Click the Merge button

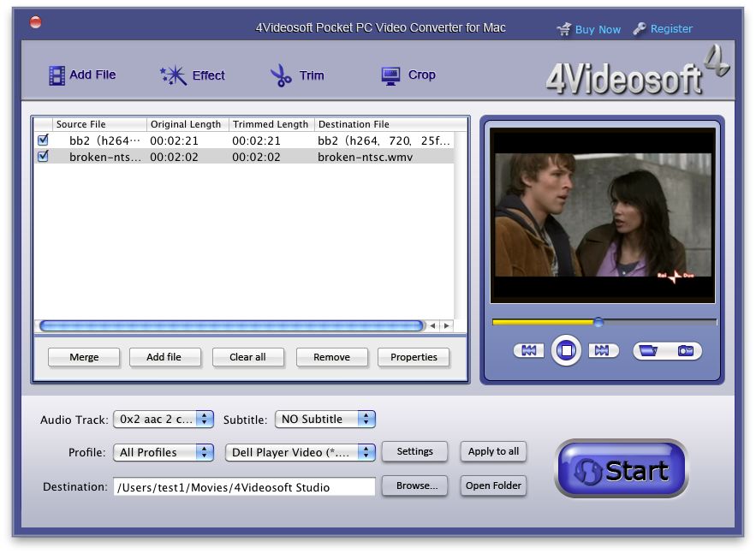84,357
